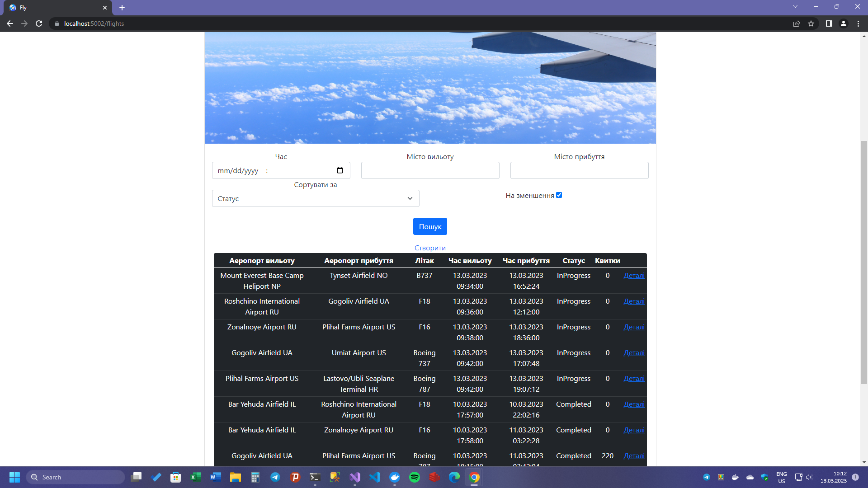Open the date picker in the "Час" field
Viewport: 868px width, 488px height.
(340, 170)
